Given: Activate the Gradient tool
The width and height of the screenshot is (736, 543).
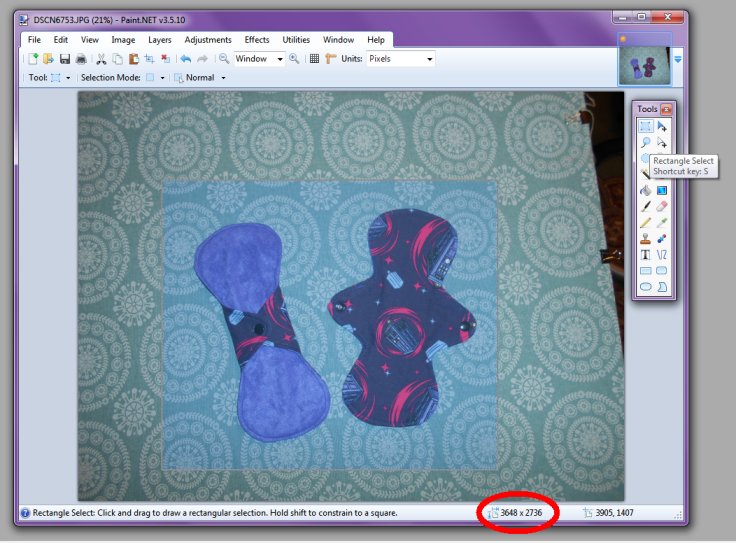Looking at the screenshot, I should (x=662, y=190).
